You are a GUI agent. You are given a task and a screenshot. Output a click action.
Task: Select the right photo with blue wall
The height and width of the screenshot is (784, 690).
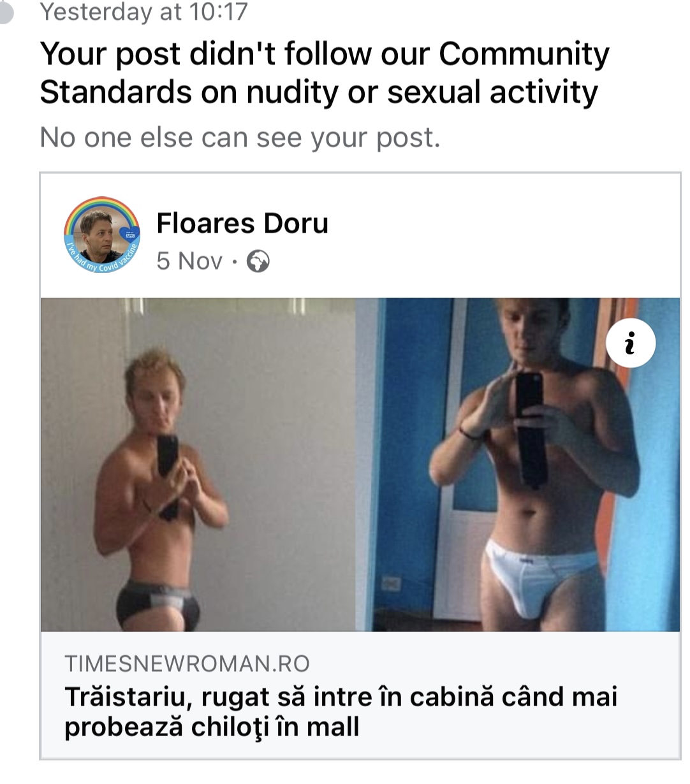click(517, 465)
